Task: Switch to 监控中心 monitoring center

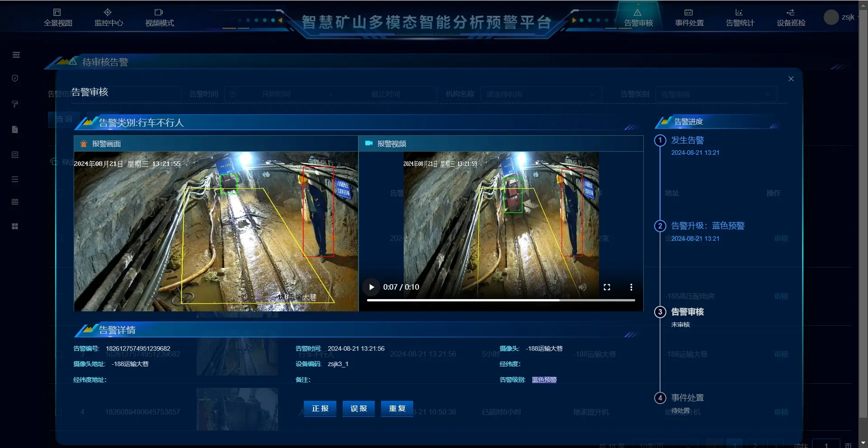Action: click(108, 18)
